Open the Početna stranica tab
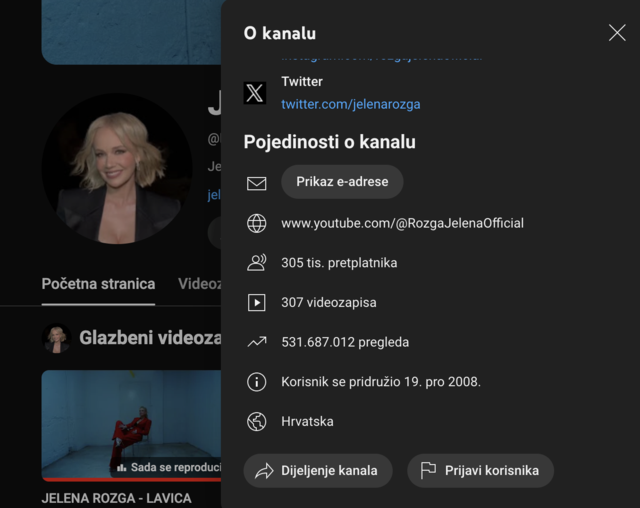Screen dimensions: 640x508 click(98, 284)
